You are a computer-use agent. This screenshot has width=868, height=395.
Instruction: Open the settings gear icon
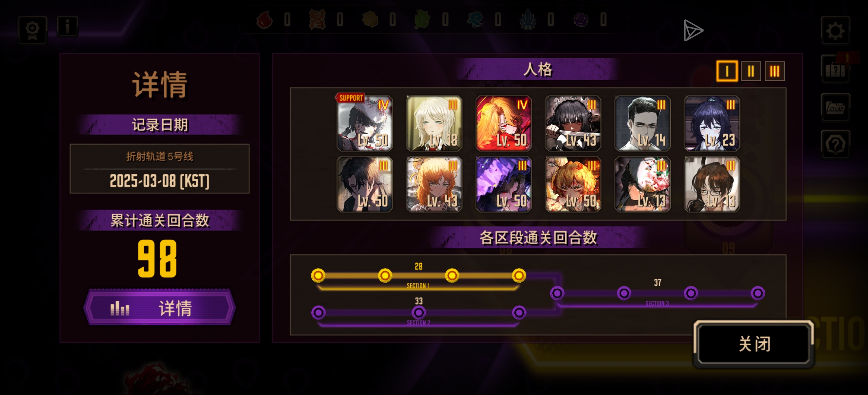tap(835, 31)
